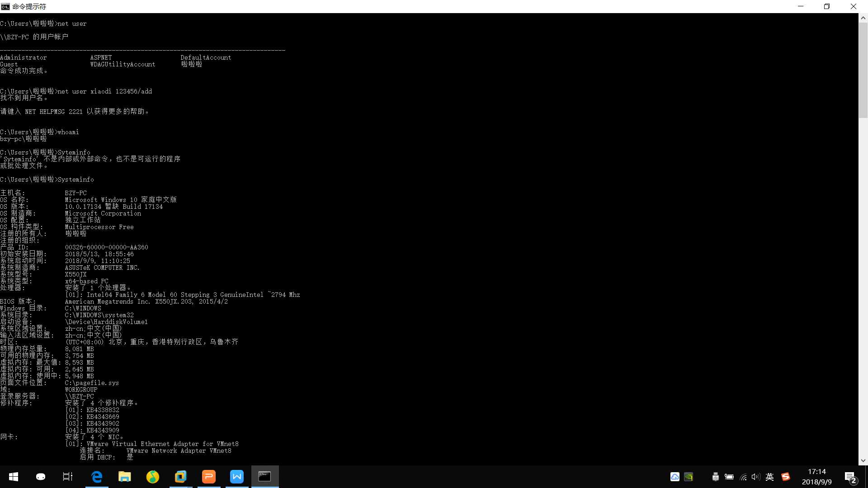The image size is (868, 488).
Task: Click the 'net user xiaodi 123456/add' command text
Action: coord(104,91)
